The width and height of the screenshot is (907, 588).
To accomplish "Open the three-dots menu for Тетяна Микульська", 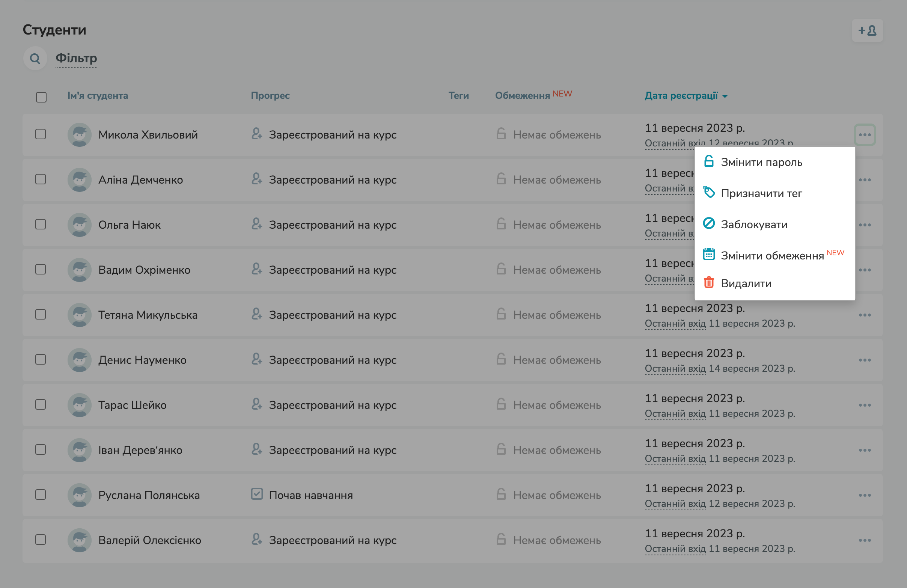I will (865, 315).
